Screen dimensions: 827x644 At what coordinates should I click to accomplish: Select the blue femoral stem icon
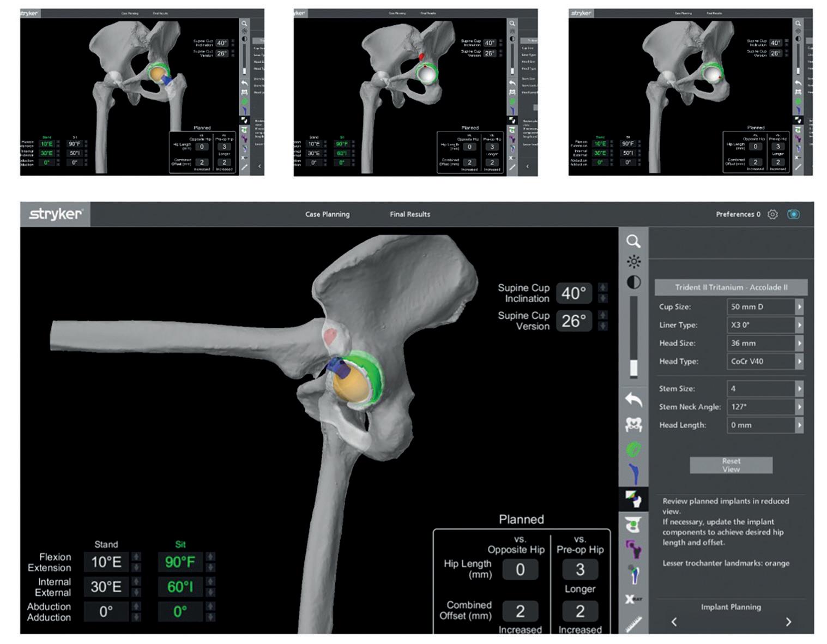point(633,473)
